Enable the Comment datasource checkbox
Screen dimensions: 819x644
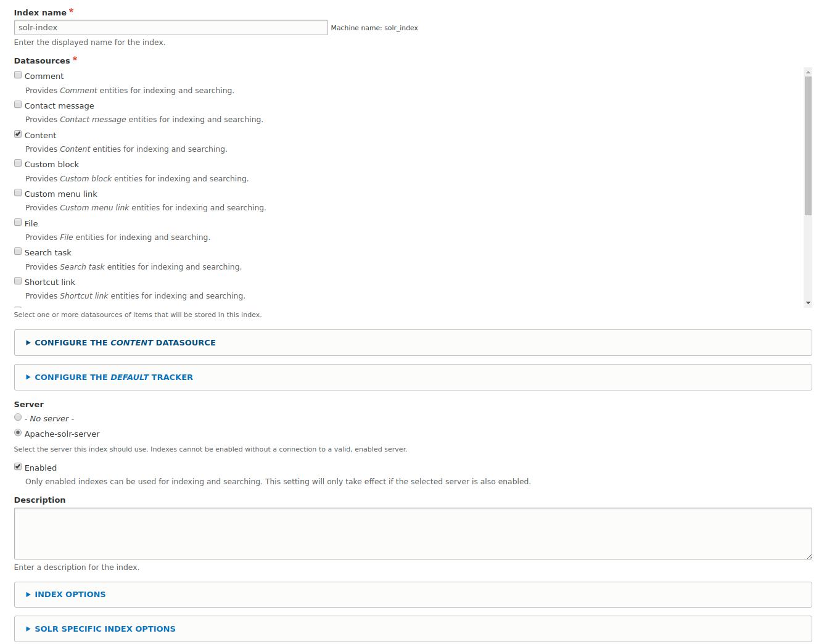(18, 74)
